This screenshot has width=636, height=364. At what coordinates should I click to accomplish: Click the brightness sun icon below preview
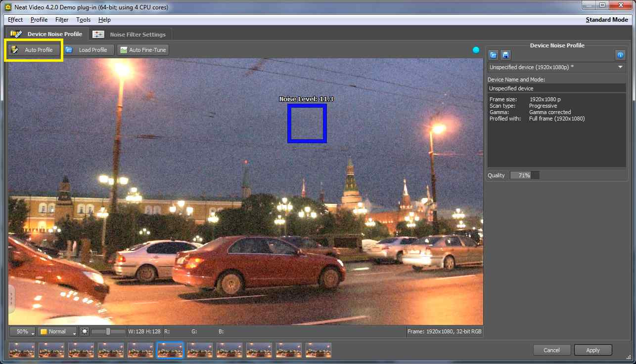tap(85, 331)
